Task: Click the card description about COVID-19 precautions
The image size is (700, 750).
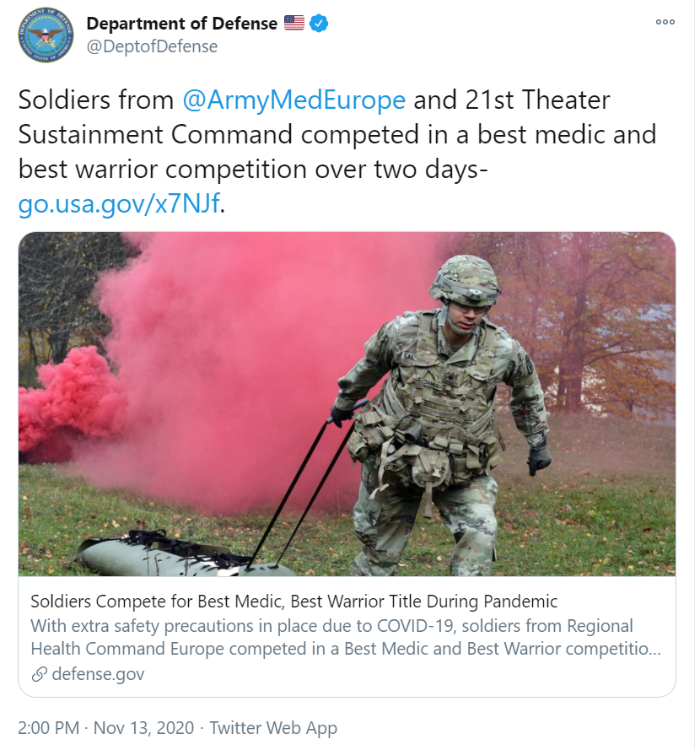Action: [346, 637]
